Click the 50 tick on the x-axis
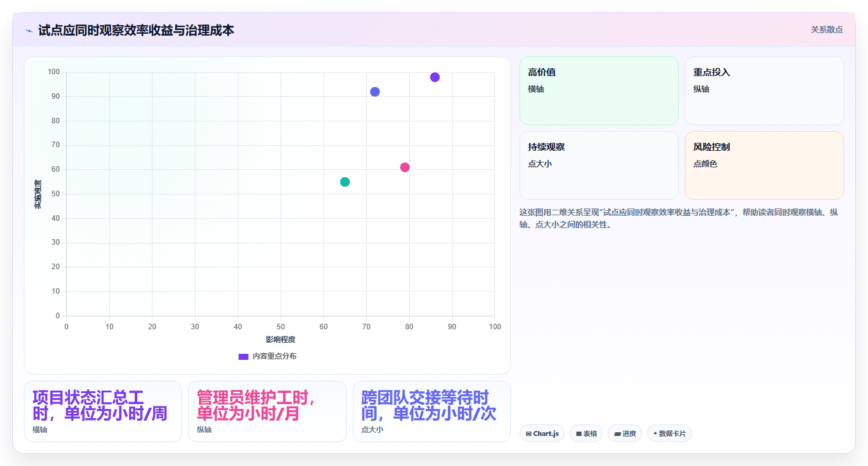Screen dimensions: 868x466 281,327
